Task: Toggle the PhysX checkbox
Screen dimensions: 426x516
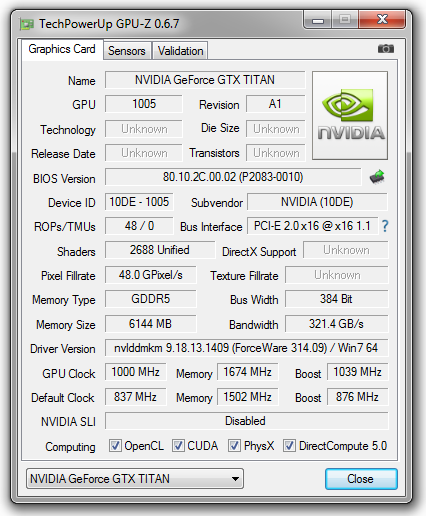Action: (x=234, y=446)
